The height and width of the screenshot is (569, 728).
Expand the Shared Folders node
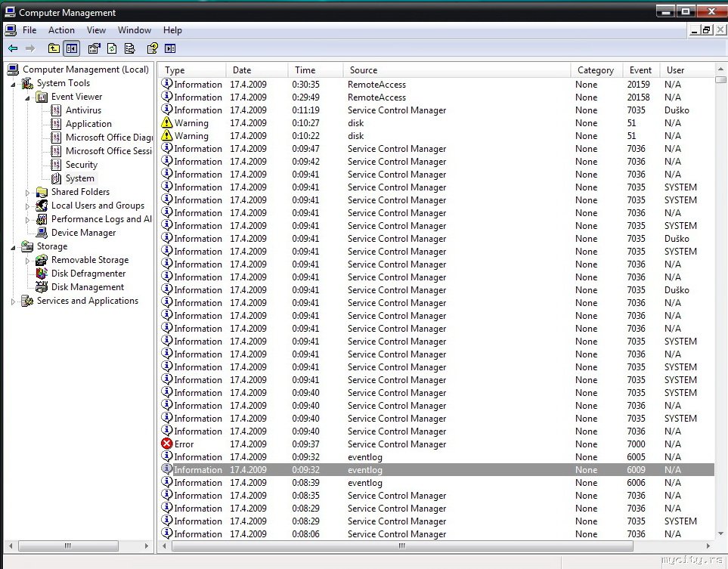(28, 193)
